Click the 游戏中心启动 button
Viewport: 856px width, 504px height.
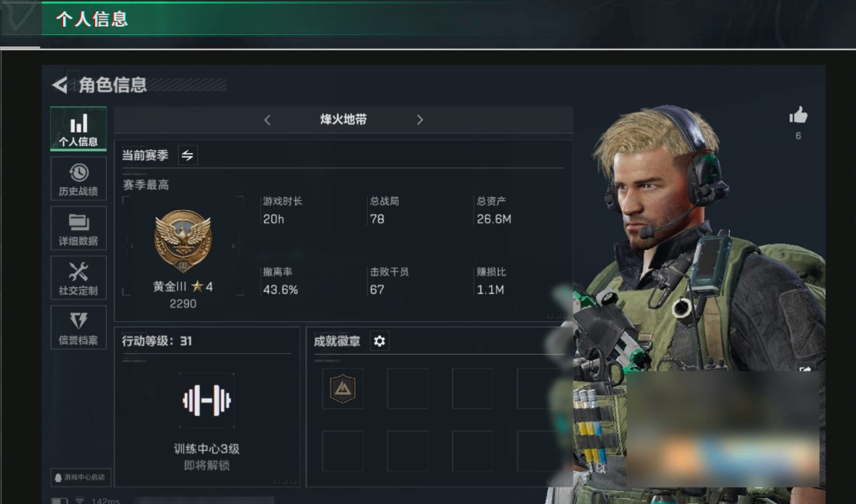coord(81,477)
